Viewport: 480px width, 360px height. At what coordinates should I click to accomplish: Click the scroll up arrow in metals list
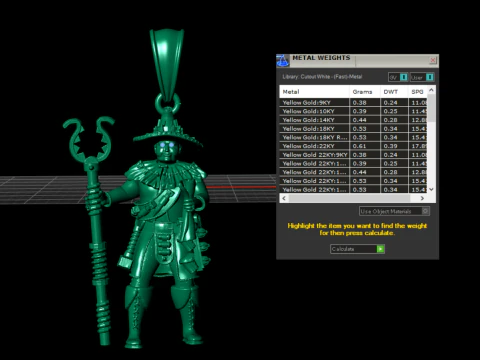click(x=431, y=90)
